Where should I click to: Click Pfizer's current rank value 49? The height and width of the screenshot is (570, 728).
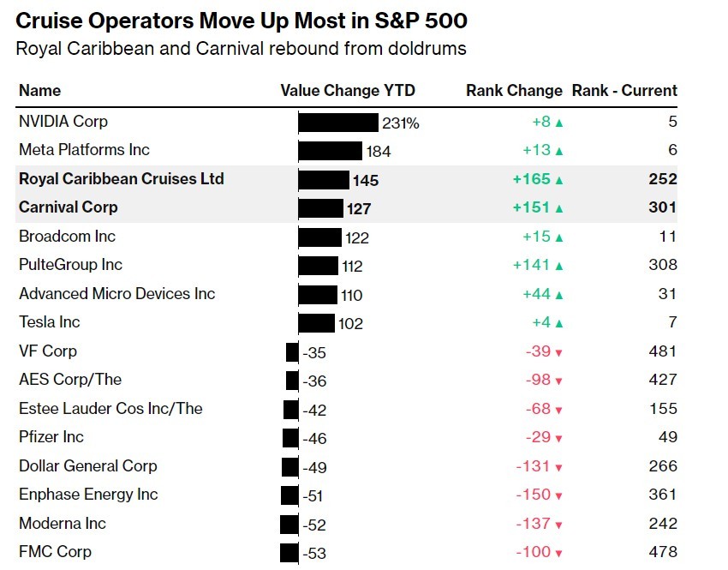(667, 437)
